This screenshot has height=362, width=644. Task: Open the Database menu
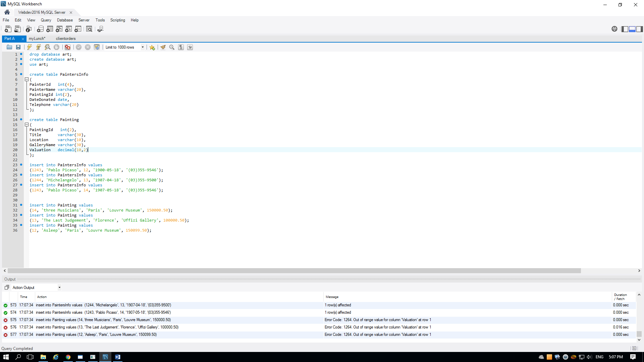(65, 20)
